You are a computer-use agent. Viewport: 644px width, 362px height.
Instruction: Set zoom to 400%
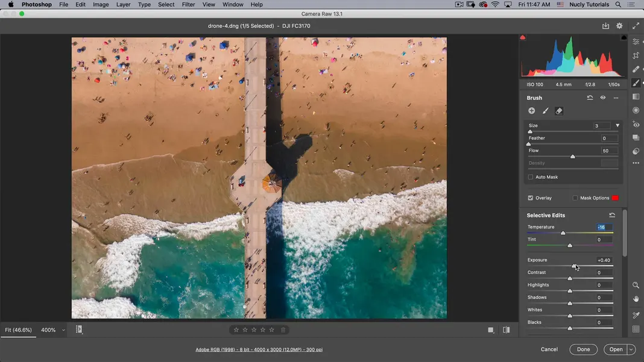pos(48,330)
